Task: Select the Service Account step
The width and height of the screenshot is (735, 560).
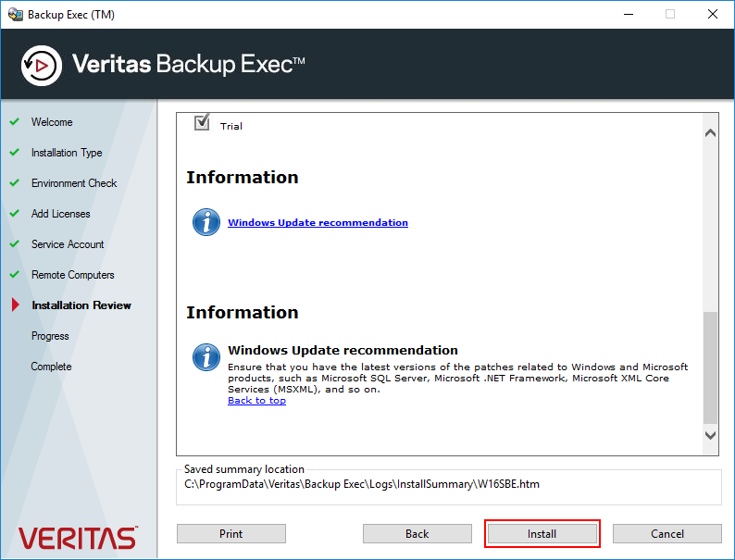Action: click(x=68, y=244)
